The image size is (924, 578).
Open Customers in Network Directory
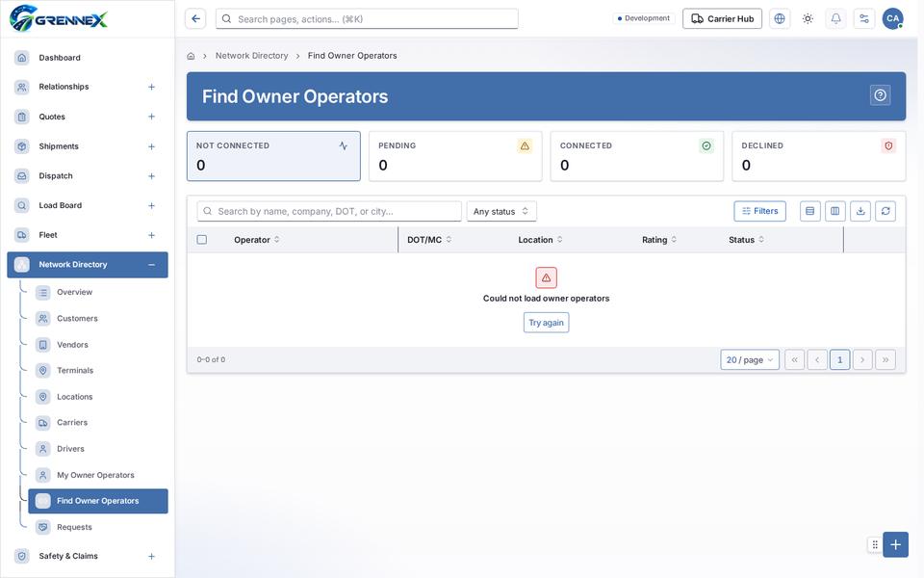pos(98,319)
